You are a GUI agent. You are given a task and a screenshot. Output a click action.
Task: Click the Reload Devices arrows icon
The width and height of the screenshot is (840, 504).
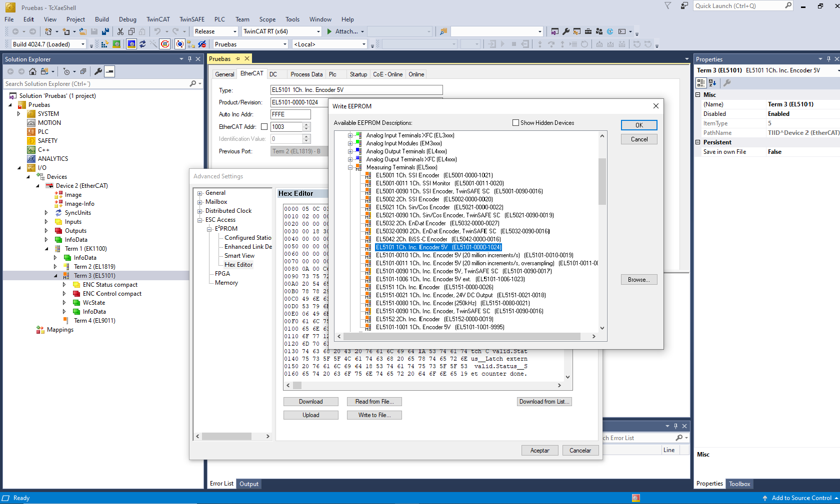(x=142, y=44)
